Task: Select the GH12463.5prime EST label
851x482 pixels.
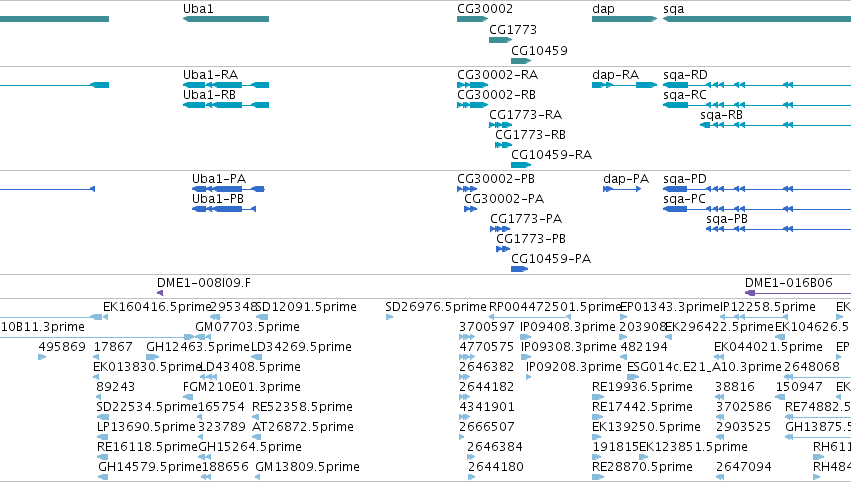Action: pos(198,347)
